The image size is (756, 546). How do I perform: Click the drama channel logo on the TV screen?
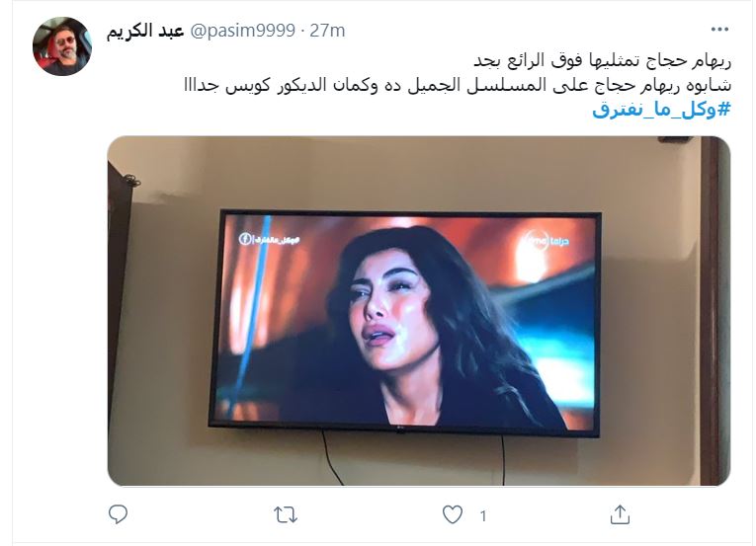pos(546,241)
